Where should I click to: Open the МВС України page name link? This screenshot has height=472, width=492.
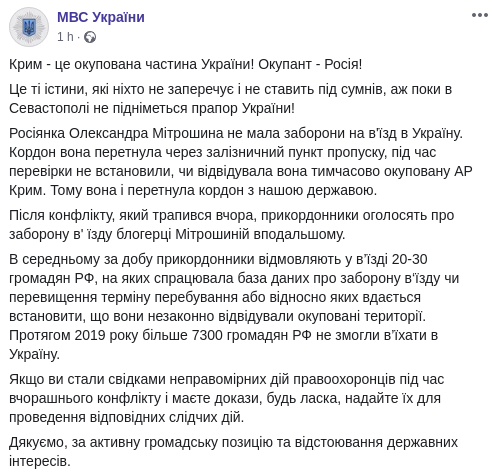coord(101,17)
